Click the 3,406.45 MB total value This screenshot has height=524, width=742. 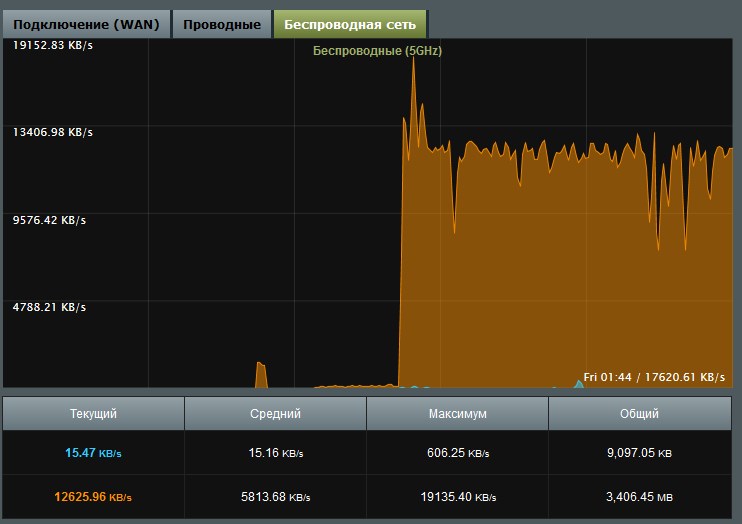[x=639, y=496]
